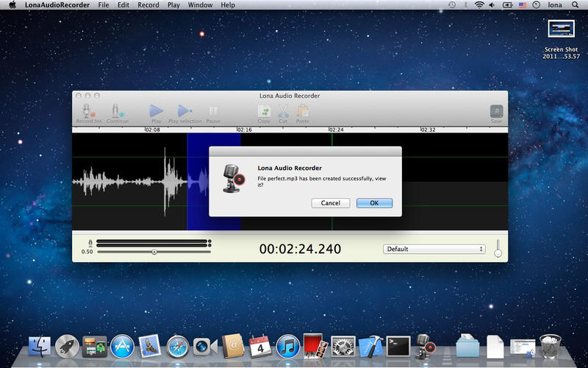The width and height of the screenshot is (588, 368).
Task: Click the Copy toolbar icon
Action: point(264,111)
